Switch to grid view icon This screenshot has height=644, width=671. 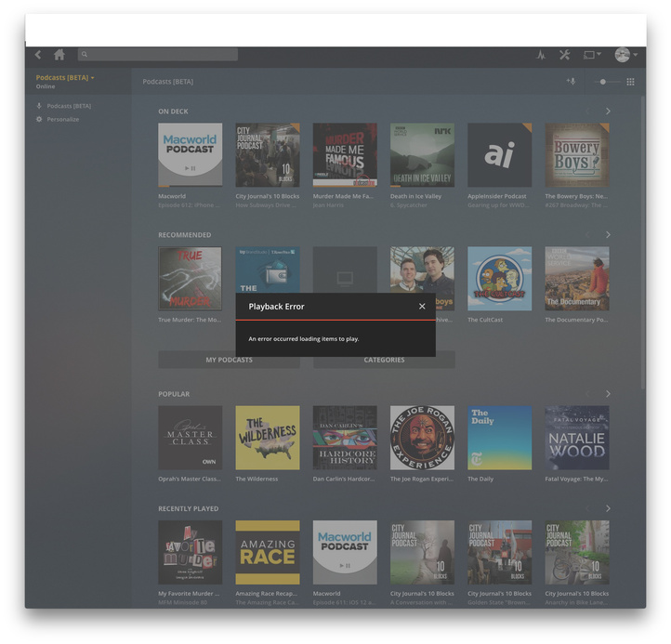630,82
